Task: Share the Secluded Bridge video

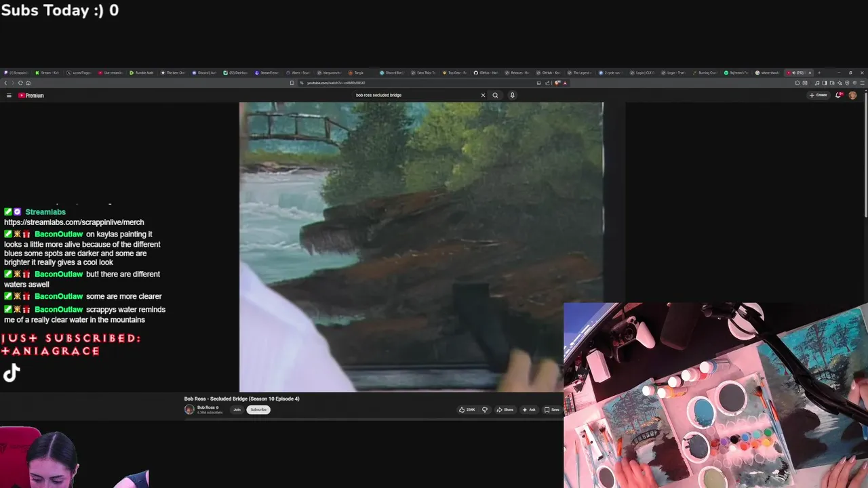Action: 505,409
